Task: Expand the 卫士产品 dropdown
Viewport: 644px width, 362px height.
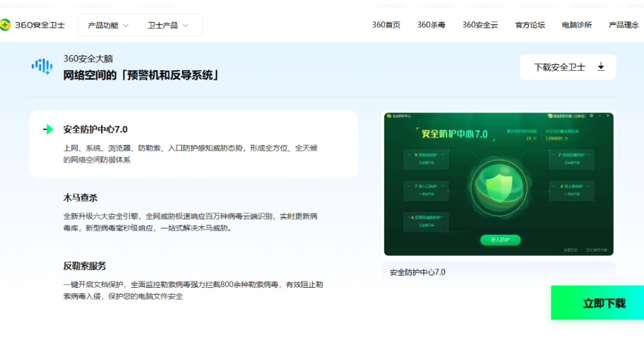Action: pyautogui.click(x=168, y=25)
